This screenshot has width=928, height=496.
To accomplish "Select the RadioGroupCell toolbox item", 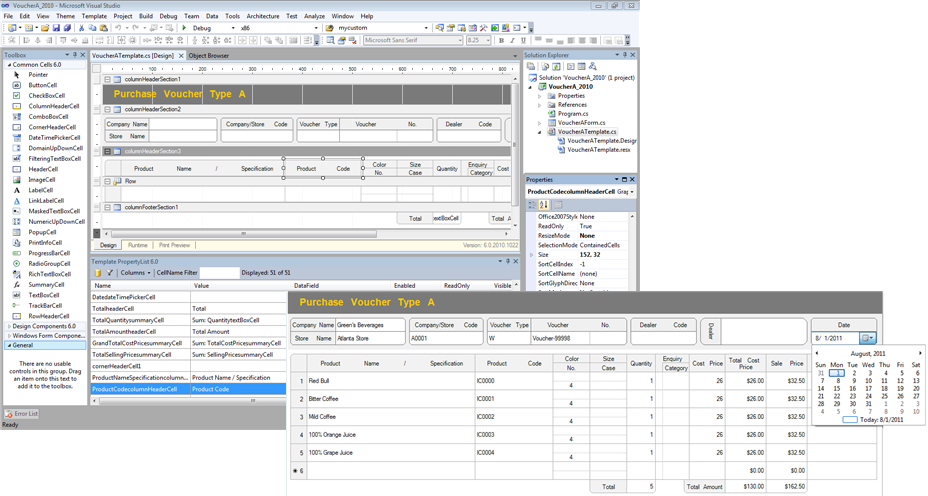I will coord(49,263).
